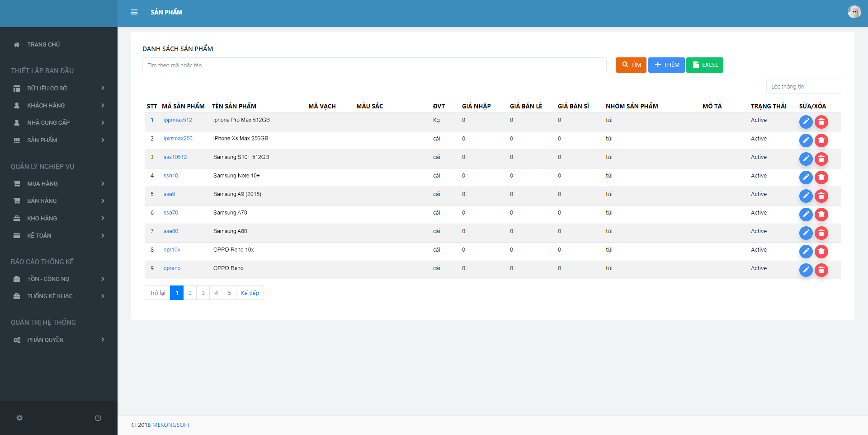The width and height of the screenshot is (868, 435).
Task: Open product code link opreno
Action: tap(172, 268)
